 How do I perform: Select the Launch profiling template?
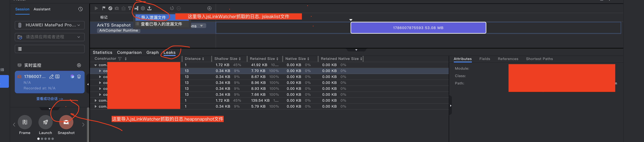point(45,122)
